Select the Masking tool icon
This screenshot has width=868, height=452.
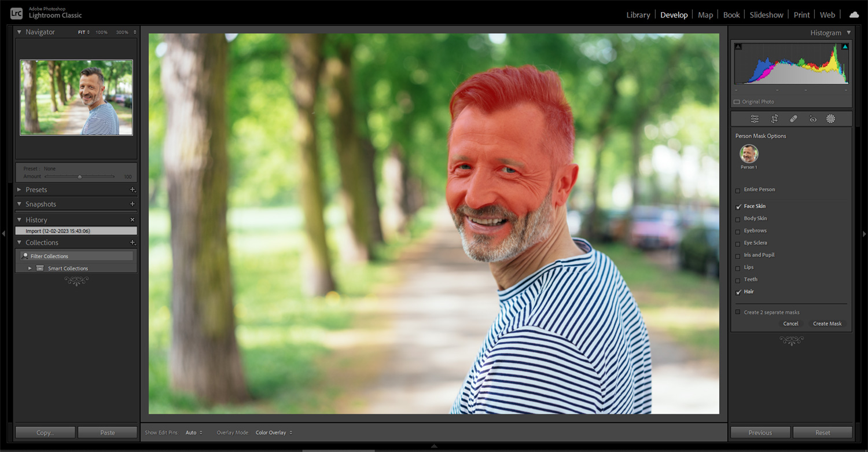coord(831,119)
